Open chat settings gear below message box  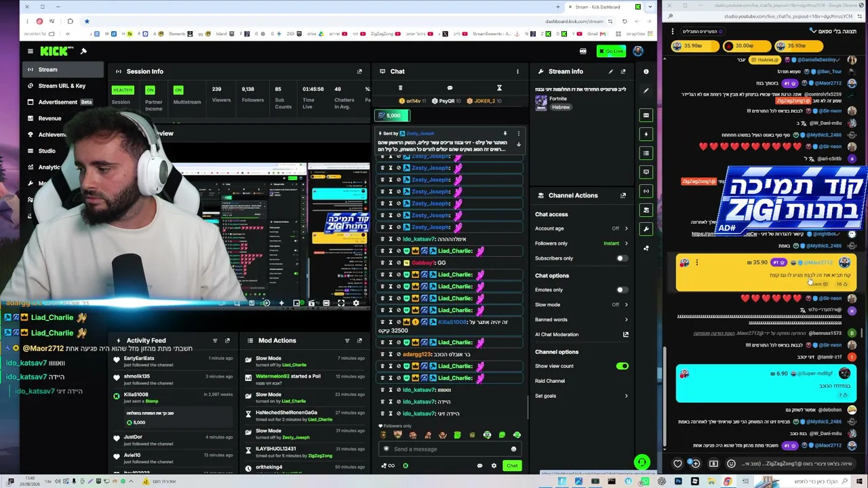494,466
